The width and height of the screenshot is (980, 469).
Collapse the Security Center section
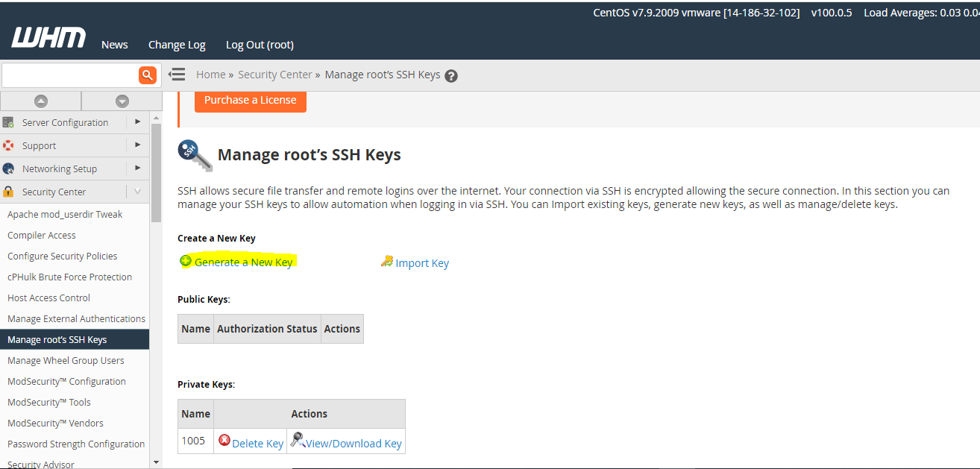click(137, 192)
